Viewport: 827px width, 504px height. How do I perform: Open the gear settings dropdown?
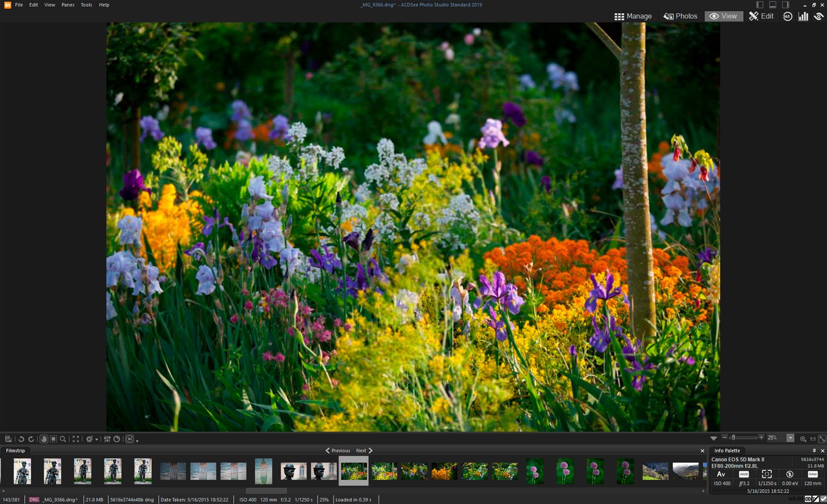pyautogui.click(x=97, y=439)
